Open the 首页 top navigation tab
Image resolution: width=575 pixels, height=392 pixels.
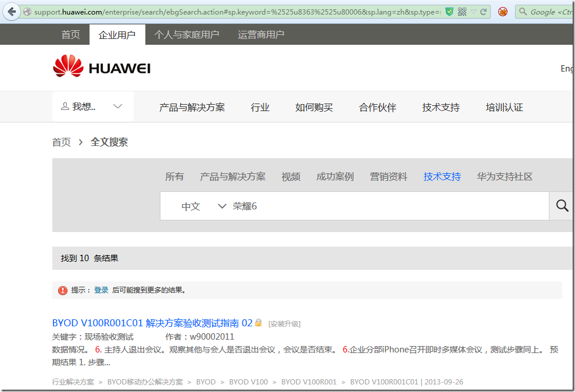coord(70,34)
